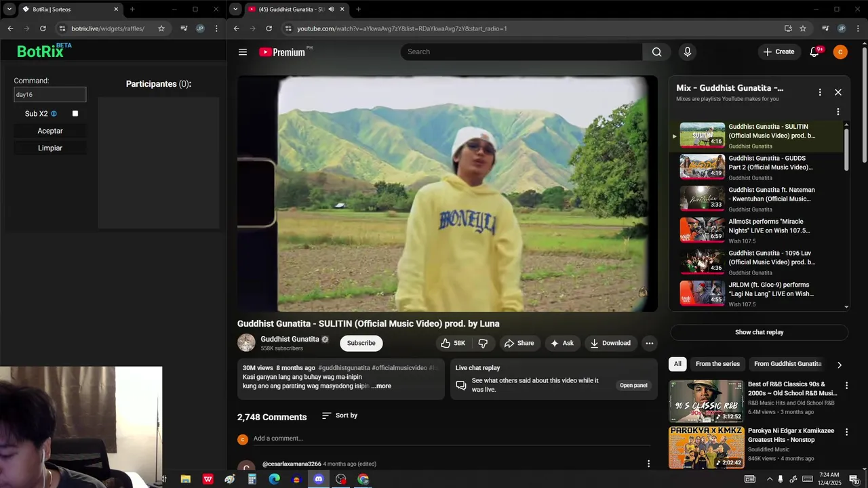
Task: Open Discord from the taskbar
Action: (319, 479)
